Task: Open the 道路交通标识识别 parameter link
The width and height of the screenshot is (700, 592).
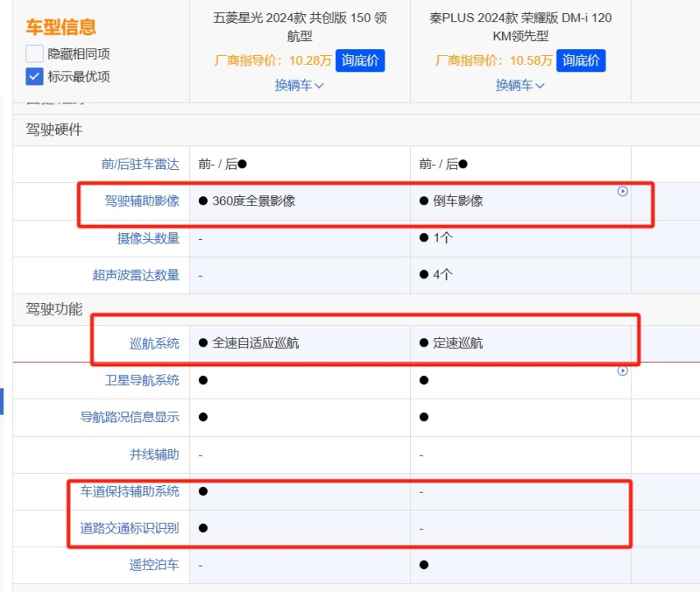Action: [130, 528]
